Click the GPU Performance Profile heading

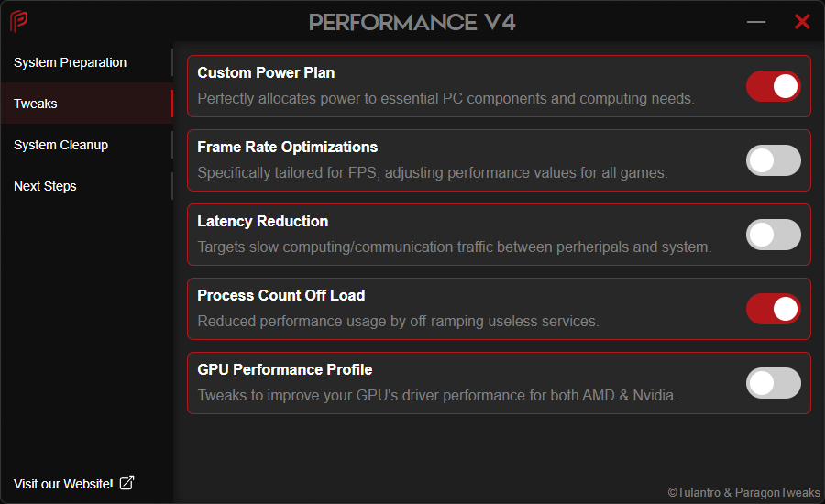(284, 369)
